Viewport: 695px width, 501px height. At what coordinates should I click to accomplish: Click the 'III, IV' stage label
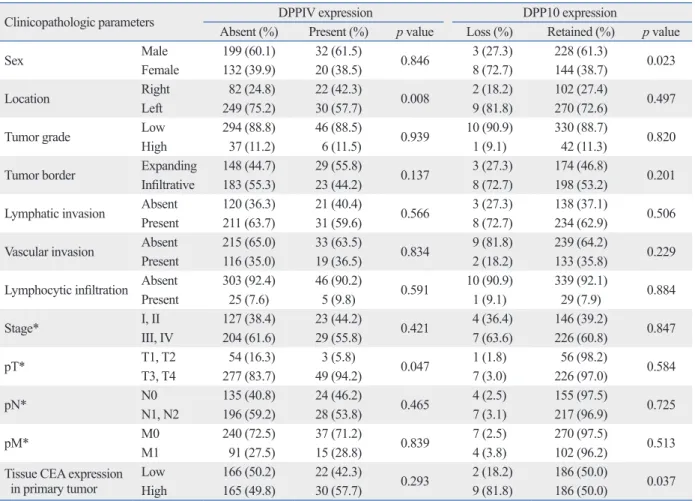click(x=157, y=338)
